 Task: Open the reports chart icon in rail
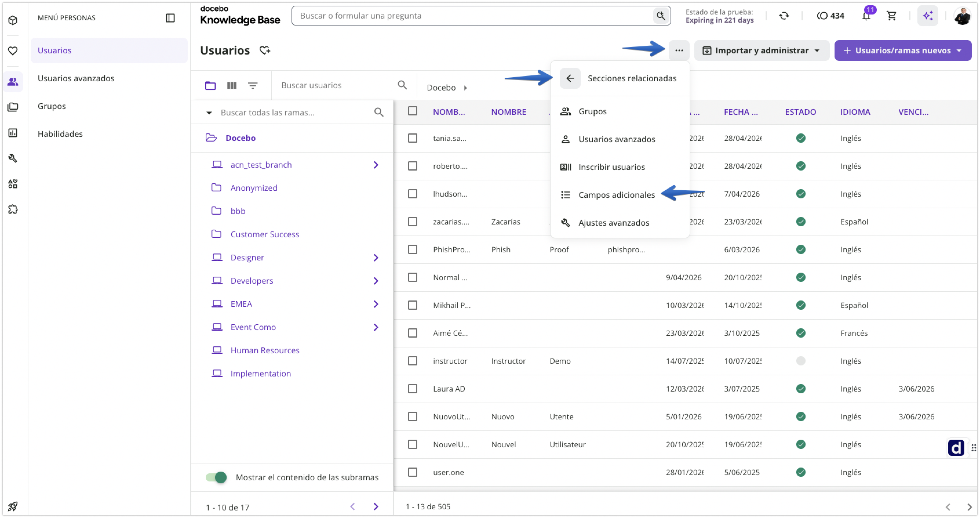[13, 133]
